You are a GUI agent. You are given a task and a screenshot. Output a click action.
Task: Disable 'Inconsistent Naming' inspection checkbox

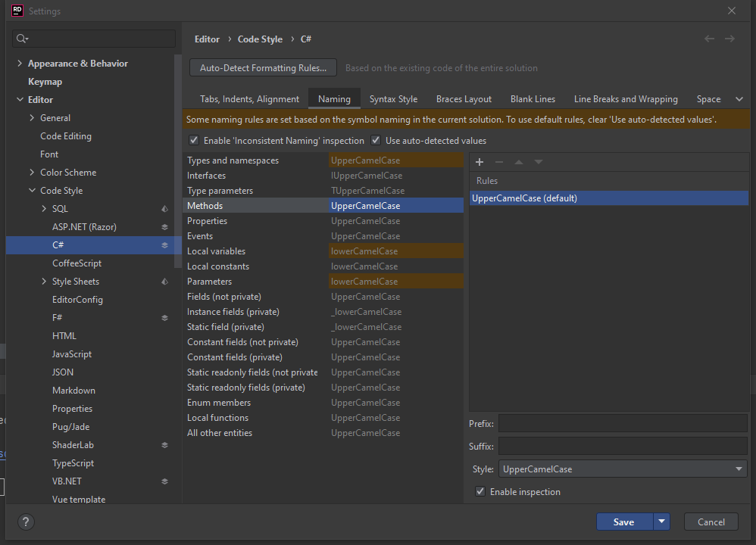[x=194, y=141]
